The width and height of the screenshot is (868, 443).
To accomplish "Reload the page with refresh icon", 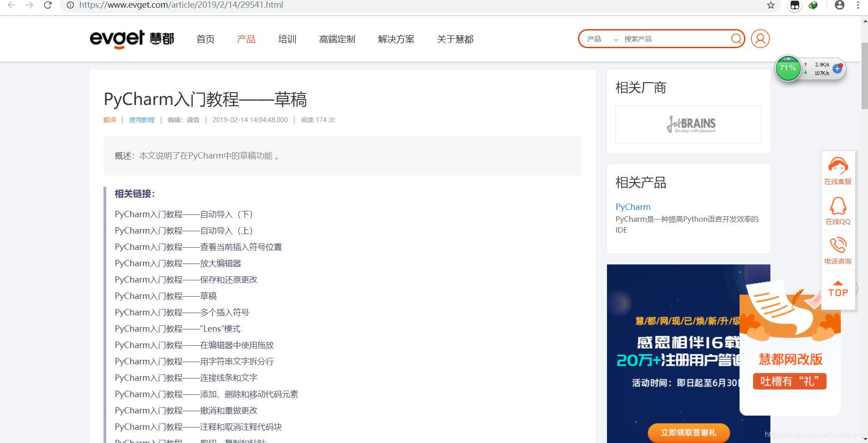I will tap(48, 5).
